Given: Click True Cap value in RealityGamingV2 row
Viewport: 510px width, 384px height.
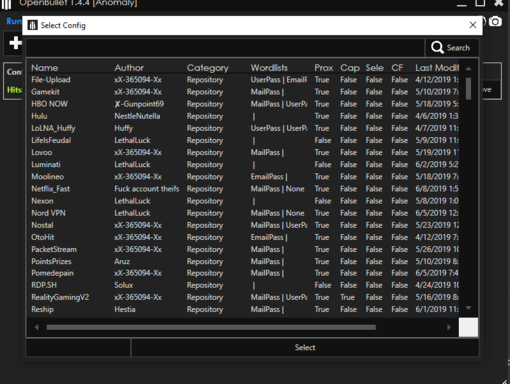Looking at the screenshot, I should click(347, 297).
